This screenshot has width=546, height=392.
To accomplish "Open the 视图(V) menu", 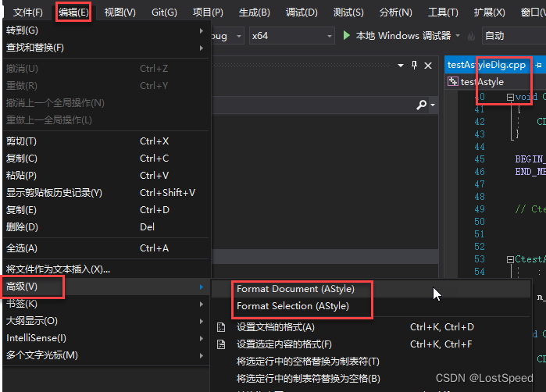I will [x=120, y=12].
